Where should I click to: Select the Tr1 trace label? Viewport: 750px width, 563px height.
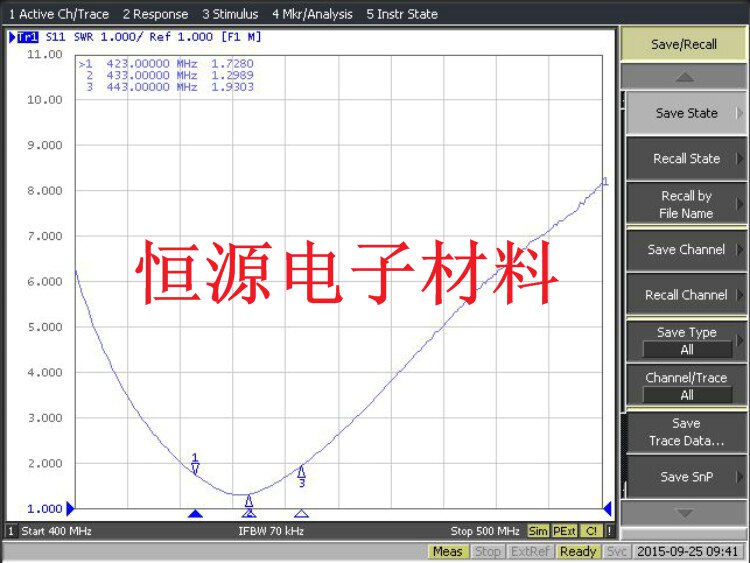tap(28, 37)
